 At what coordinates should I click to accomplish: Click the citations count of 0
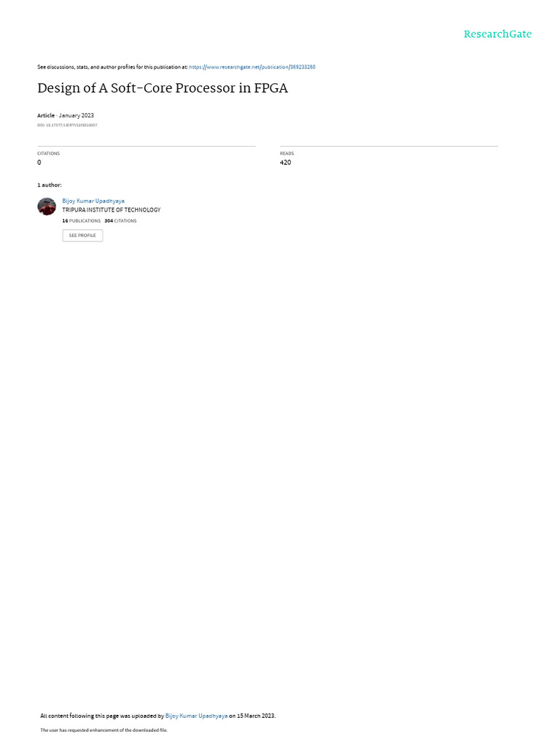[39, 163]
